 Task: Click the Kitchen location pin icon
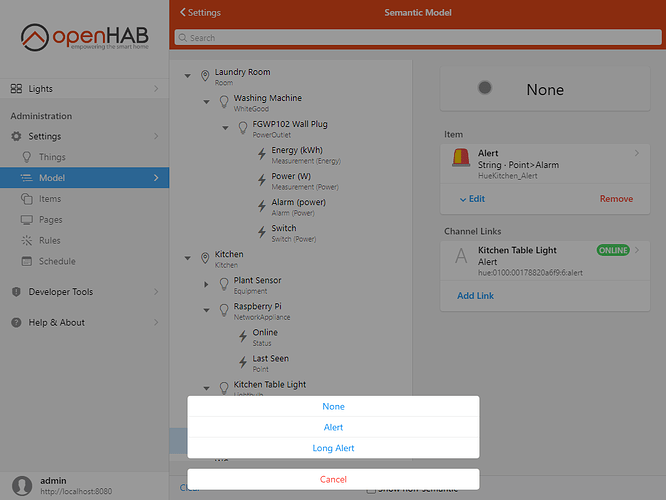tap(205, 258)
